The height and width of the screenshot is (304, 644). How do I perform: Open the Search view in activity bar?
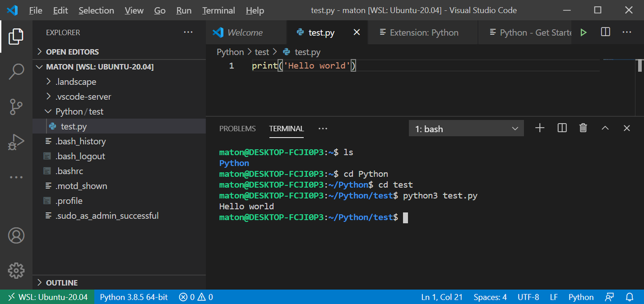click(x=16, y=71)
